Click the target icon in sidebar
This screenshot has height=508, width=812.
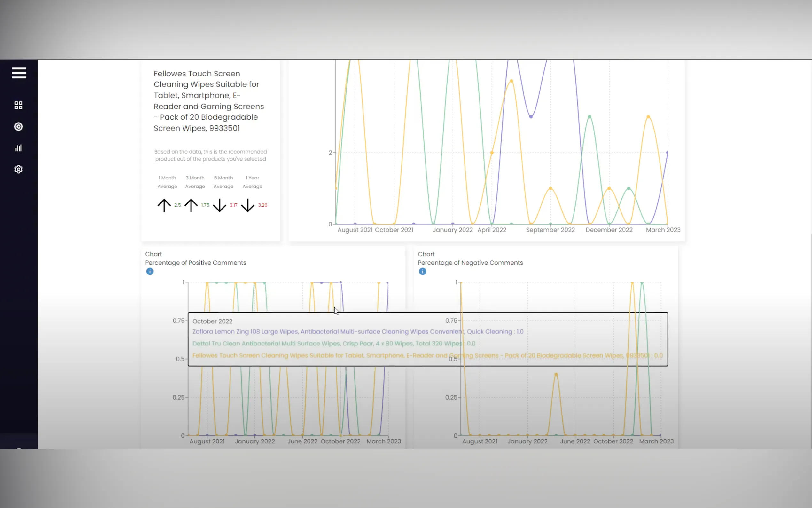[x=19, y=127]
